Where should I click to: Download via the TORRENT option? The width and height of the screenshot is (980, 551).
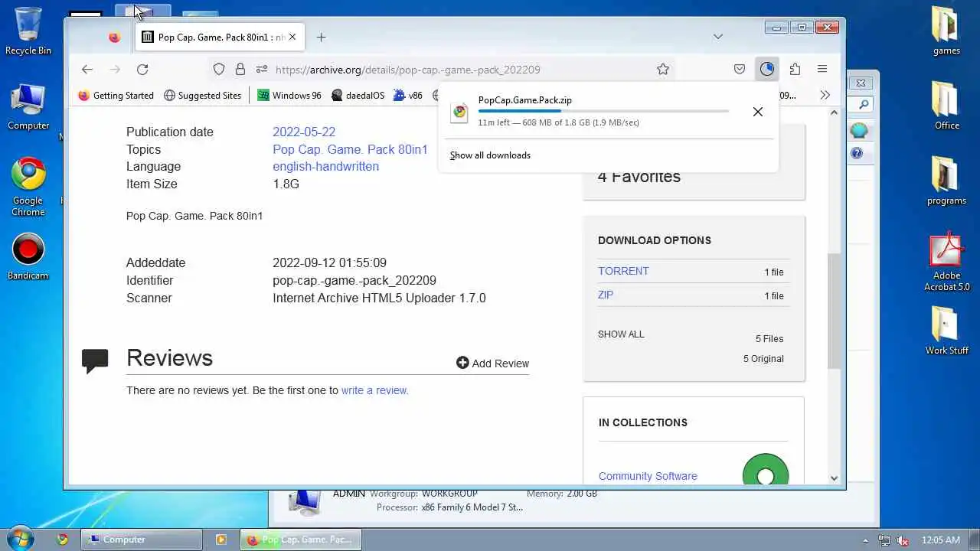click(623, 271)
